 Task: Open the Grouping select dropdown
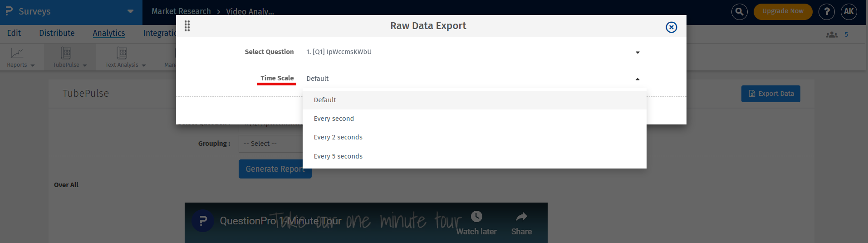click(271, 144)
